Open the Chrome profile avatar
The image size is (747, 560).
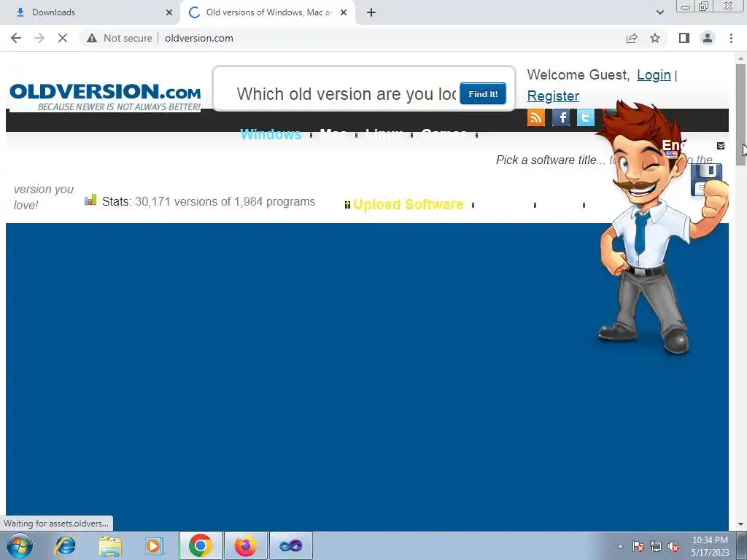[x=708, y=38]
